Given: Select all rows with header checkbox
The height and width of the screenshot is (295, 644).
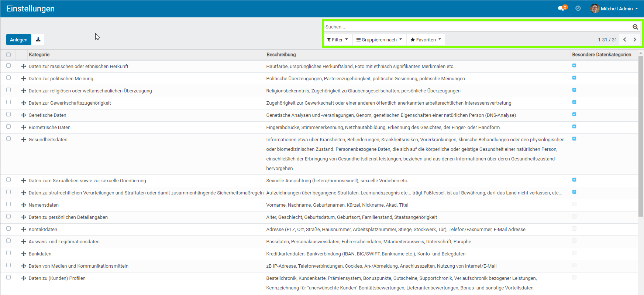Looking at the screenshot, I should 8,55.
